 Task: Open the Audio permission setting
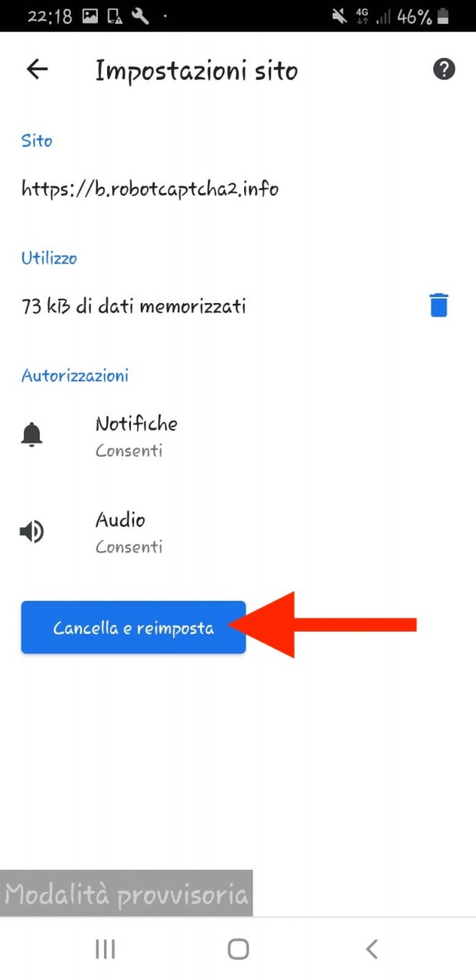pos(238,532)
